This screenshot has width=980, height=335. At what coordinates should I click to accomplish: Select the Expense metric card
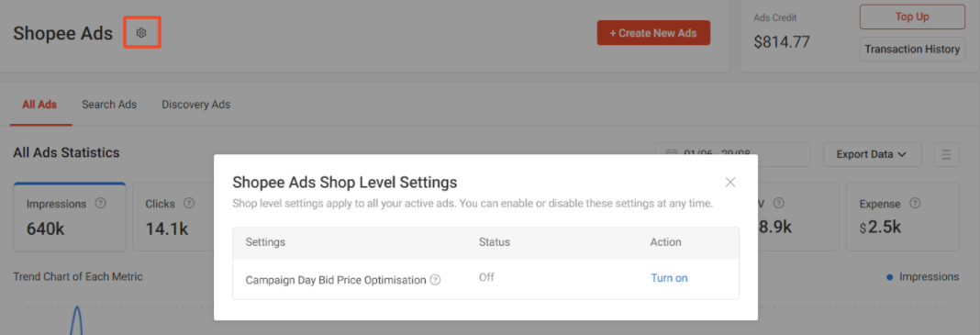coord(903,217)
